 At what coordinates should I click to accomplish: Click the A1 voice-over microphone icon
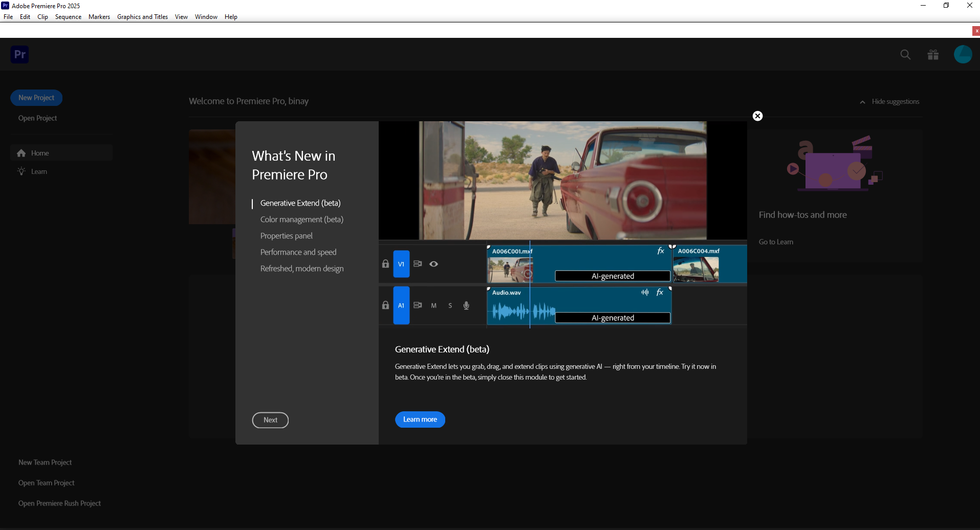pyautogui.click(x=466, y=305)
